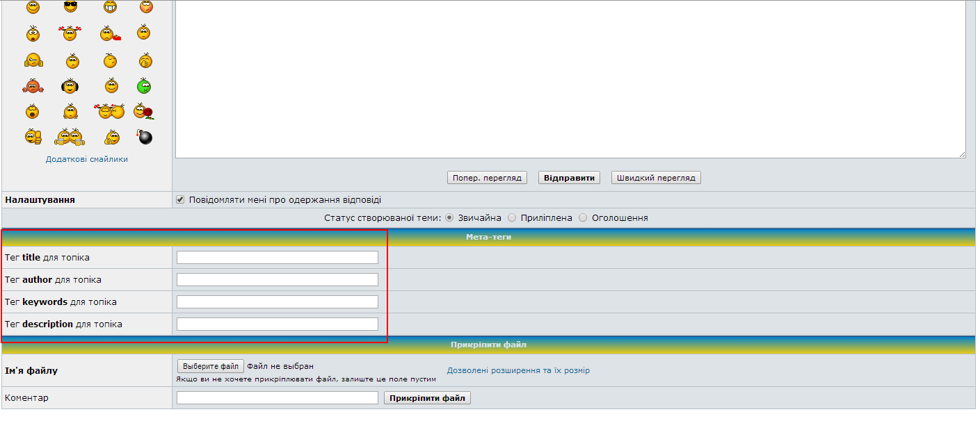
Task: Click the Швидкий перегляд button
Action: [x=656, y=178]
